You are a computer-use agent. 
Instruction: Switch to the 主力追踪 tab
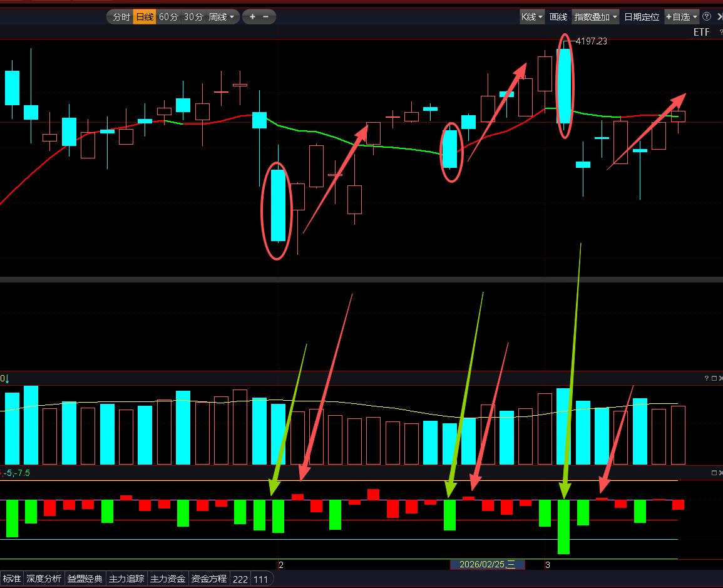pos(126,579)
